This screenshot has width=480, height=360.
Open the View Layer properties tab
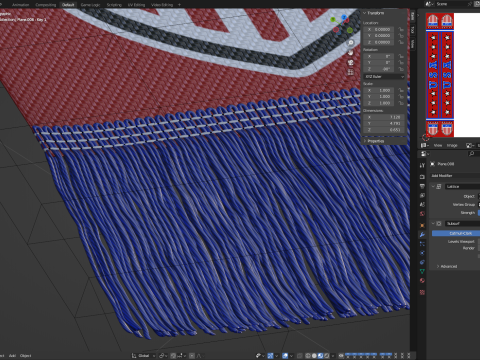(422, 195)
